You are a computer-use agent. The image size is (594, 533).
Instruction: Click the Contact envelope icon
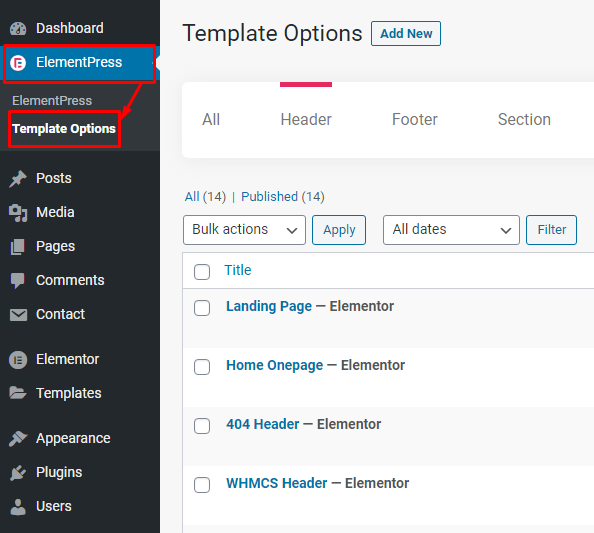coord(18,314)
